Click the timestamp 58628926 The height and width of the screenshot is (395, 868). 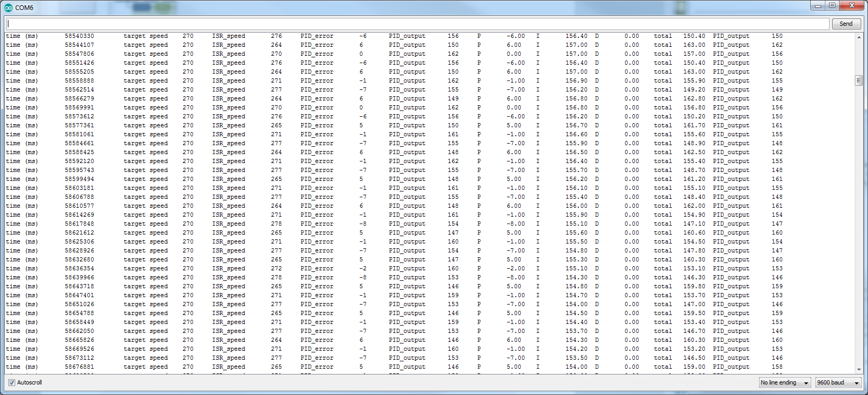point(79,250)
